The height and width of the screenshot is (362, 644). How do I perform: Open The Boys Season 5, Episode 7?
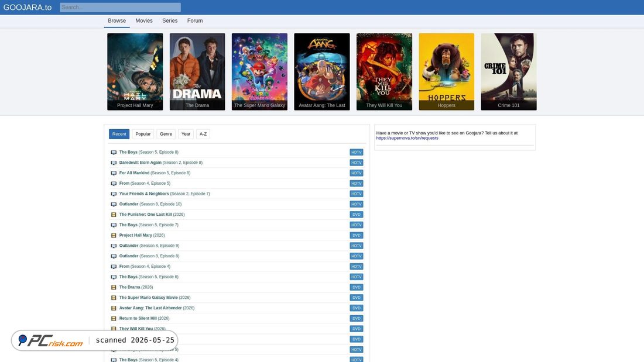click(149, 225)
